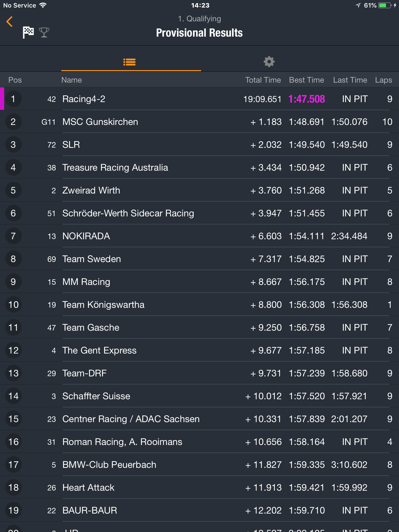The width and height of the screenshot is (399, 532).
Task: Open Team Königswartha entry
Action: (199, 304)
